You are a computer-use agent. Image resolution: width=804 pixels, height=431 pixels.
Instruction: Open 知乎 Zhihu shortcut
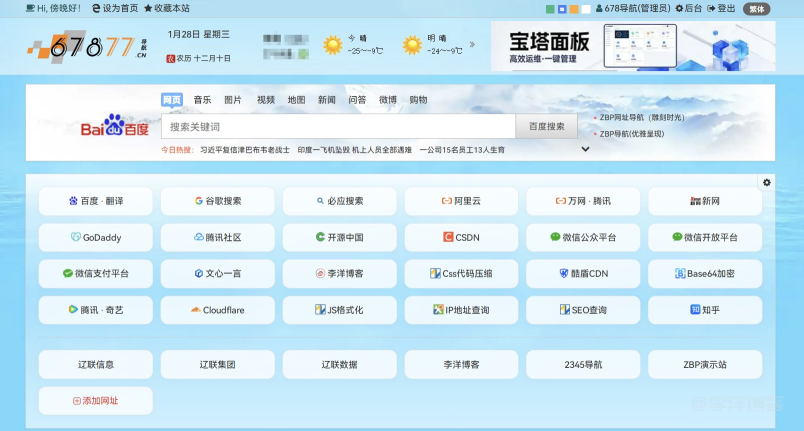click(705, 310)
